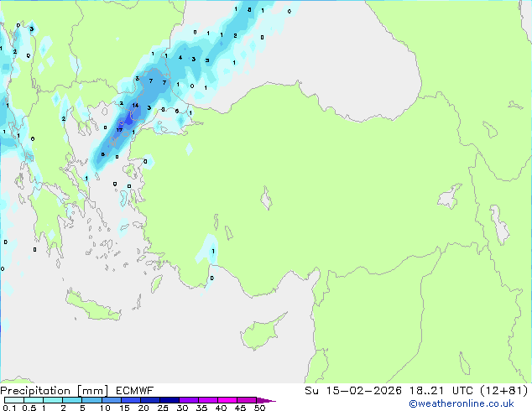
Task: Click the '14' precipitation value on map
Action: click(135, 105)
